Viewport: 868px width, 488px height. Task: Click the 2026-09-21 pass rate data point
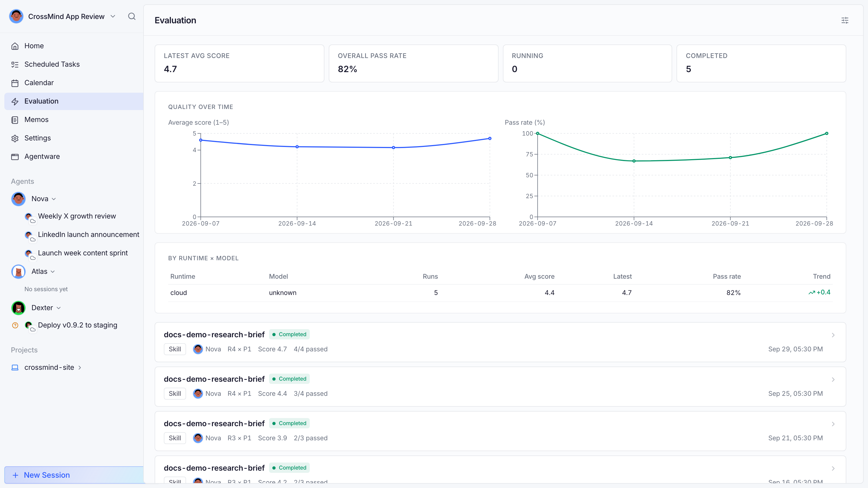click(x=730, y=158)
